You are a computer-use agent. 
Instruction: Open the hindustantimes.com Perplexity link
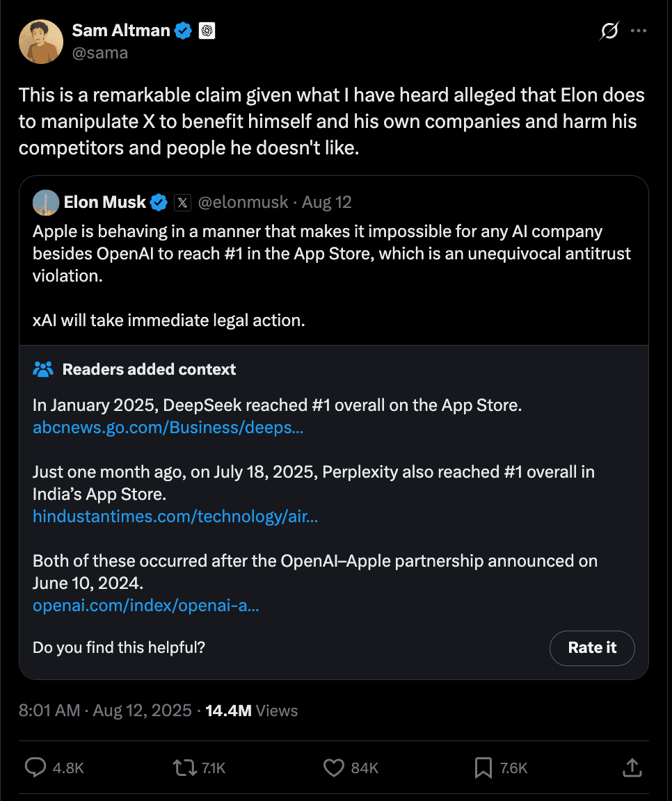173,516
